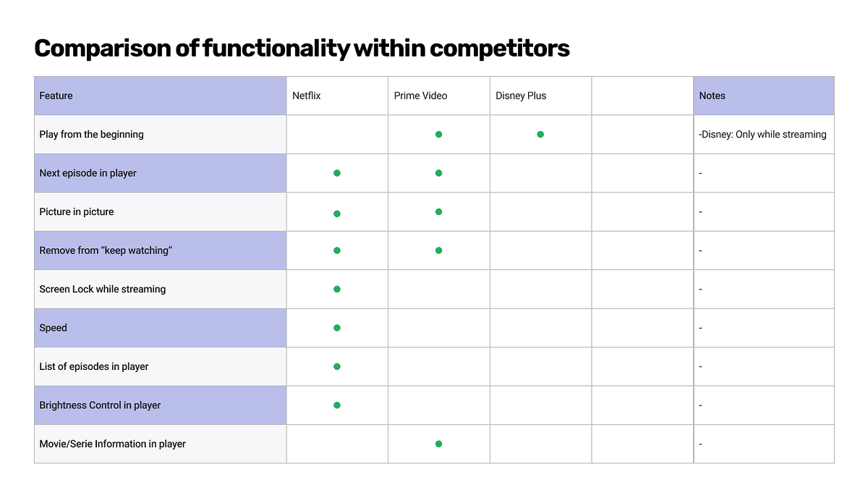The image size is (868, 488).
Task: Click Netflix dot for List of episodes in player
Action: pyautogui.click(x=337, y=366)
